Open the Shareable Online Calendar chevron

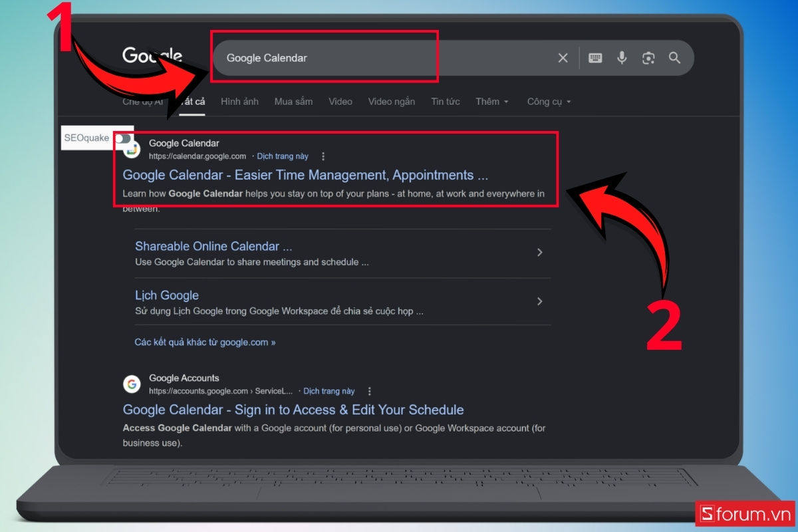[x=540, y=253]
